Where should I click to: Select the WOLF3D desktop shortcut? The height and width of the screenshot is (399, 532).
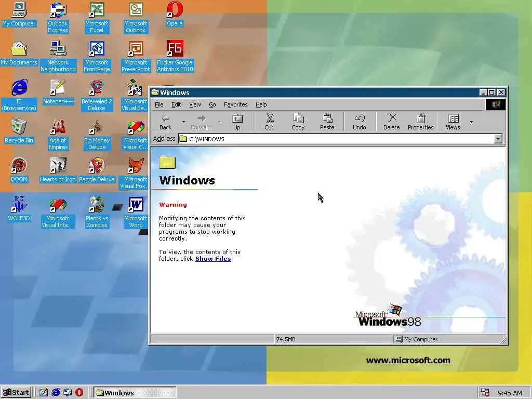pyautogui.click(x=19, y=209)
